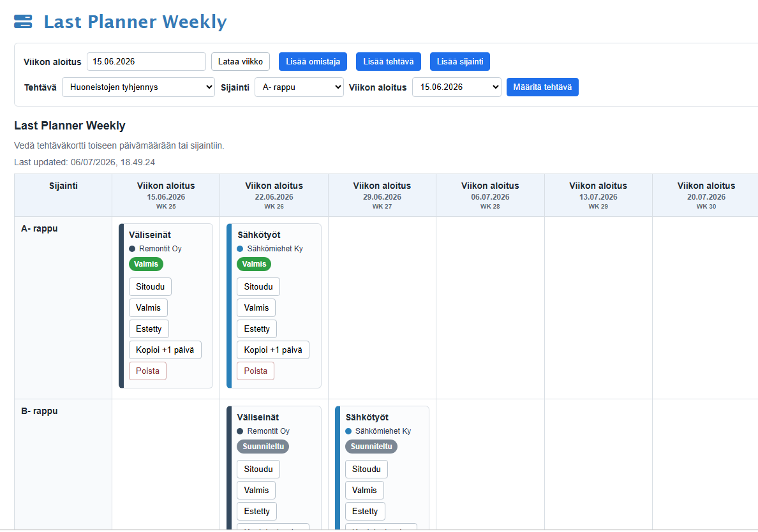Screen dimensions: 758x532
Task: Click Poista on A-rappu Väliseinät card
Action: point(147,371)
